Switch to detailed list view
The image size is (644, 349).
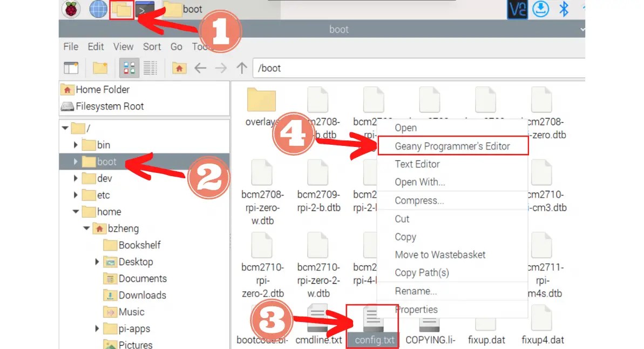coord(150,68)
